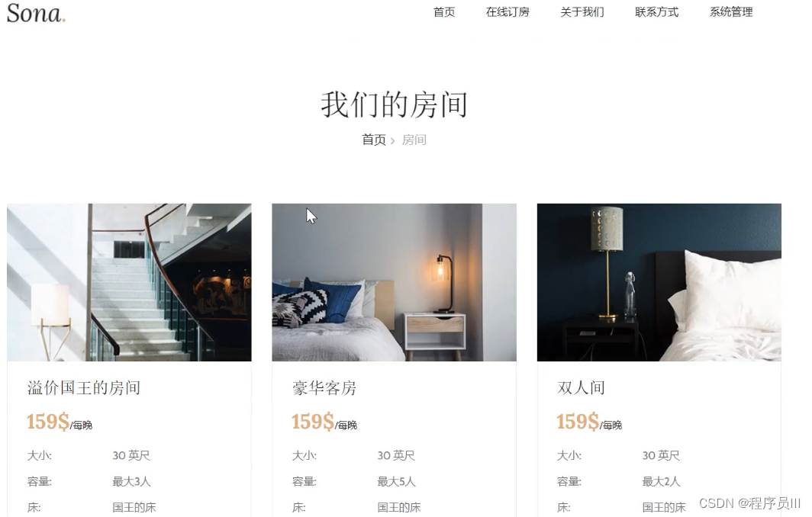Open the 关于我们 page

(582, 12)
